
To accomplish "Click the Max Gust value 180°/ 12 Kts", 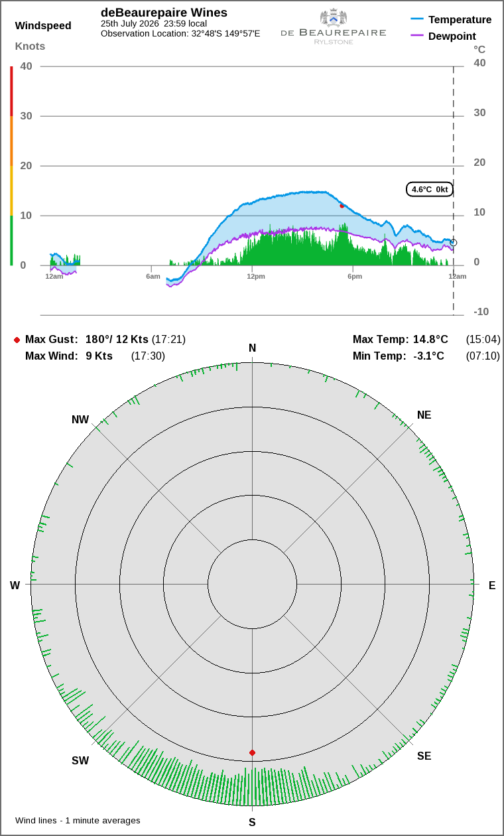I will click(x=117, y=339).
